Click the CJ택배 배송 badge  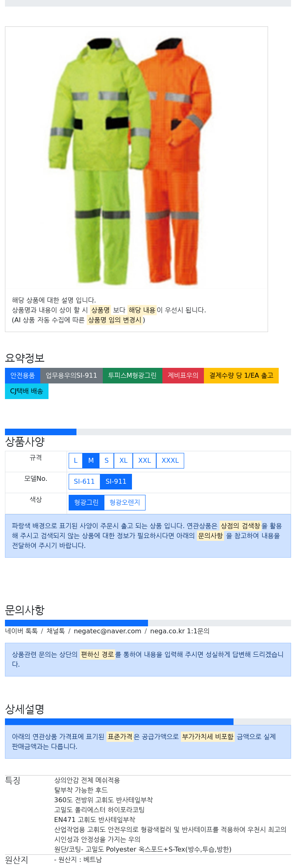tap(27, 391)
